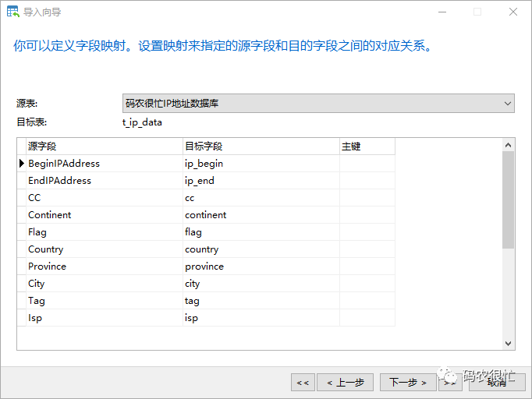
Task: Click the target table name t_ip_data
Action: (142, 122)
